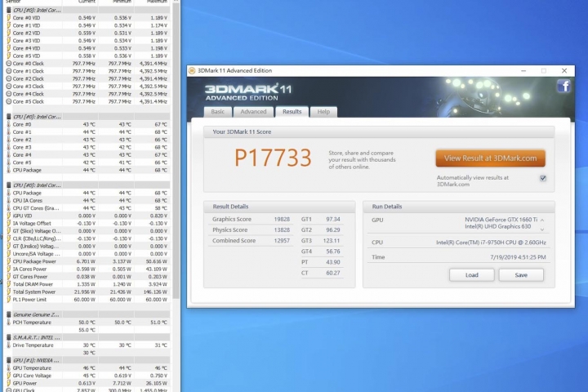588x392 pixels.
Task: Click the GPU Temperature thermometer icon
Action: (9, 368)
